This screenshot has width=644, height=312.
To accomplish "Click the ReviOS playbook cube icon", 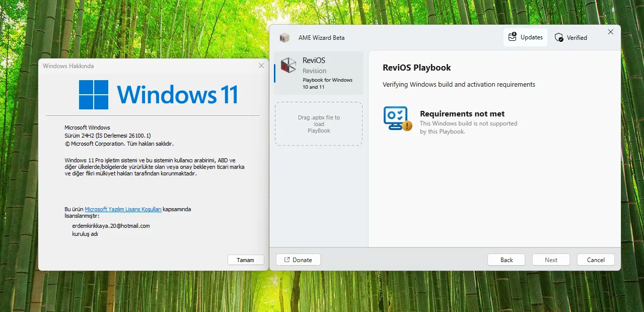I will [x=289, y=65].
